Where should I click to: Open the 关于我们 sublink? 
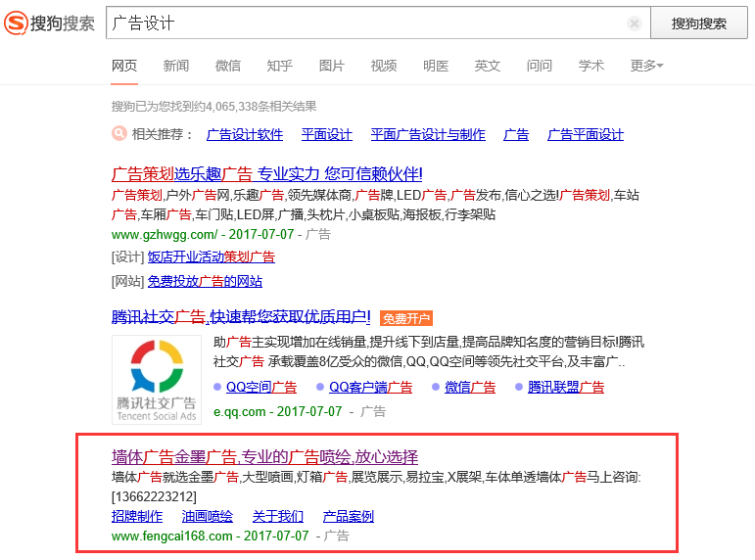pos(278,516)
